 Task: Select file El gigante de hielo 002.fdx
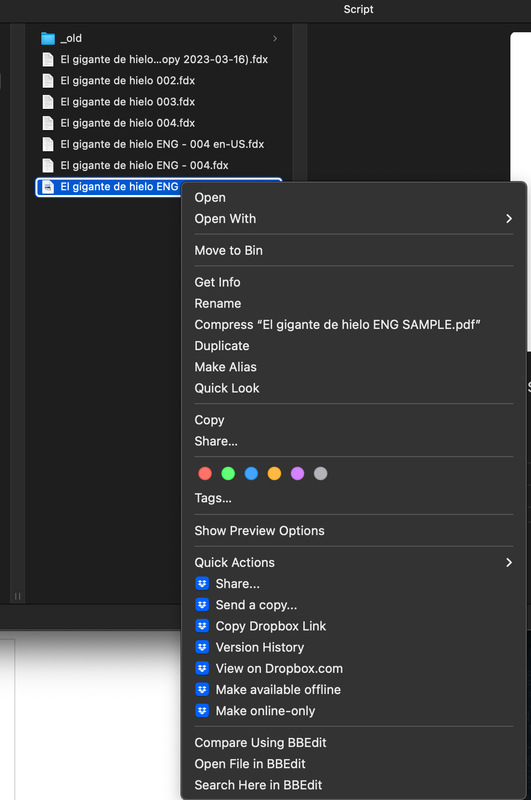pos(128,81)
